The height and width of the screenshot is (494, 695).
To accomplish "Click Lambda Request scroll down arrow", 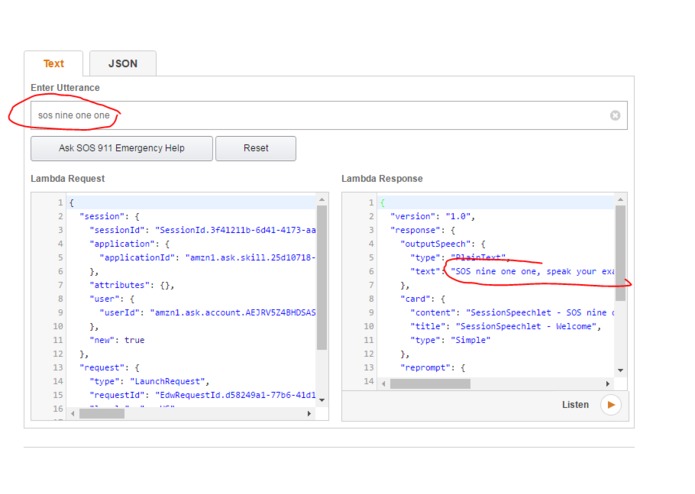I will pos(322,400).
